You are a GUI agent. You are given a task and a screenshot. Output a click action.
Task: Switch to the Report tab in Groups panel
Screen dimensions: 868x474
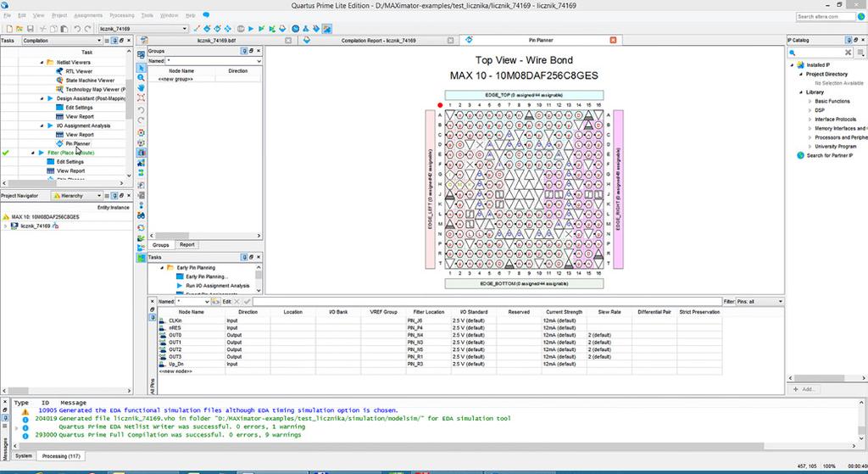pos(187,245)
